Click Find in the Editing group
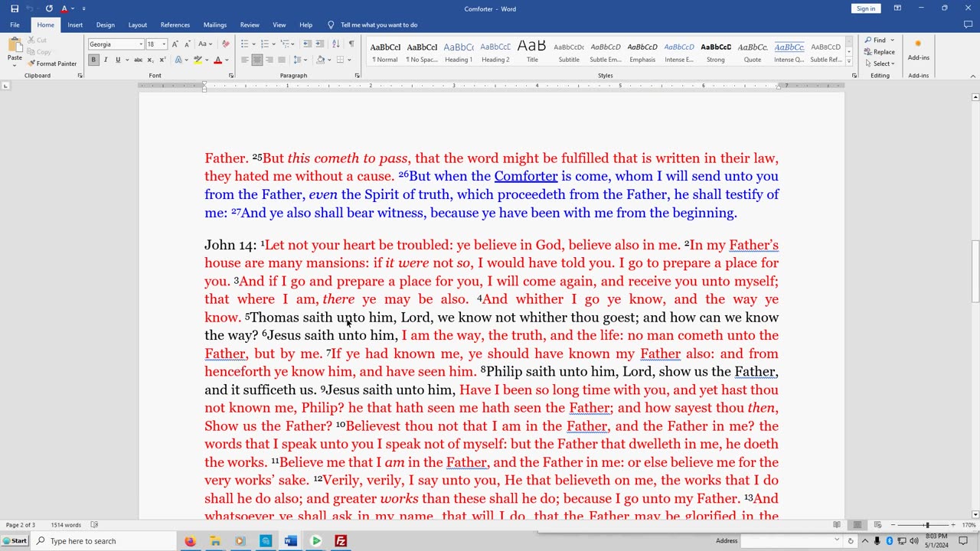Viewport: 980px width, 551px height. [x=879, y=40]
